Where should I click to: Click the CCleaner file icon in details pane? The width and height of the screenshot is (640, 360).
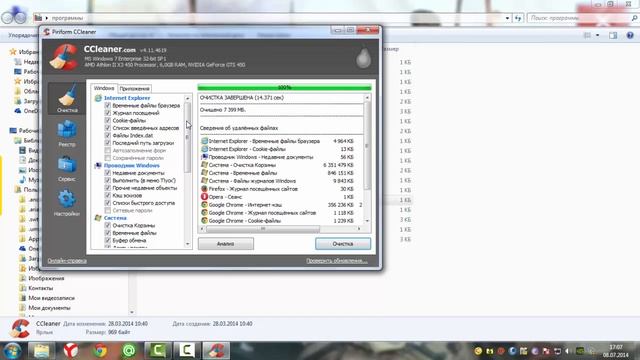pos(20,328)
